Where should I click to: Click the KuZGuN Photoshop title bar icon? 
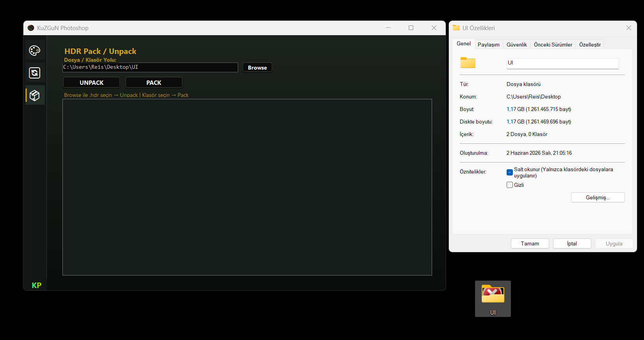pos(31,28)
